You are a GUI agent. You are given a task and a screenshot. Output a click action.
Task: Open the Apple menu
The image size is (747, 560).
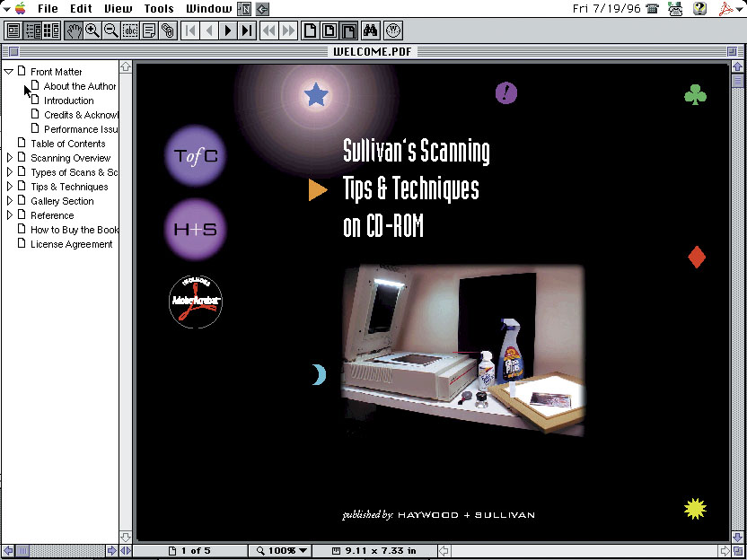20,8
